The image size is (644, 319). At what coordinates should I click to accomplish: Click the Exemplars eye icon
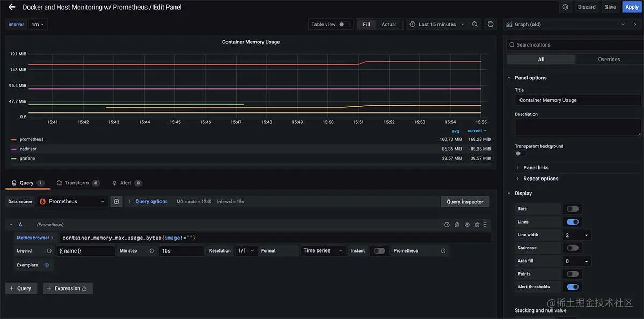pyautogui.click(x=47, y=265)
